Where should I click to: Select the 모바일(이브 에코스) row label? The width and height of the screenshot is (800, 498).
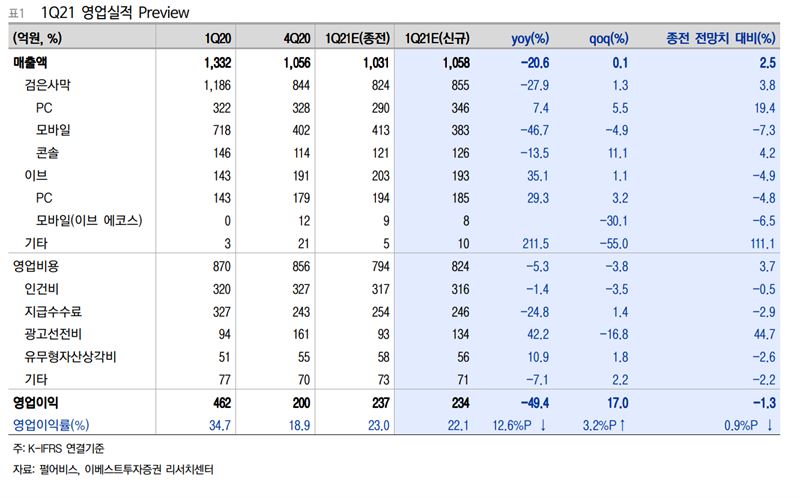[89, 220]
